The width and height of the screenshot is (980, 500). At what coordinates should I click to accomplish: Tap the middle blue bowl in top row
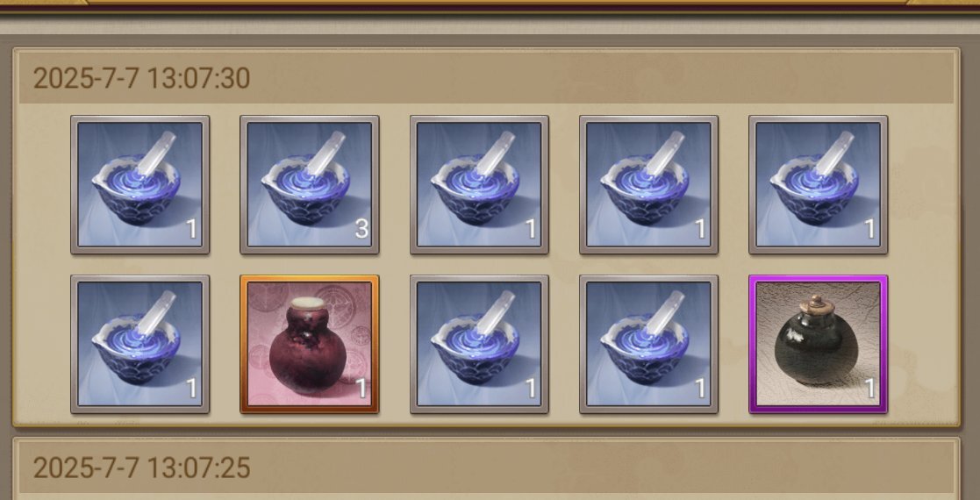(479, 185)
